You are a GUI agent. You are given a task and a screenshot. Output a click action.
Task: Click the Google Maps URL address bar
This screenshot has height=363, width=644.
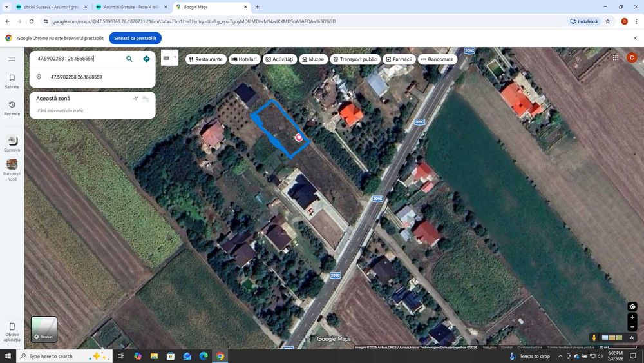pos(304,21)
